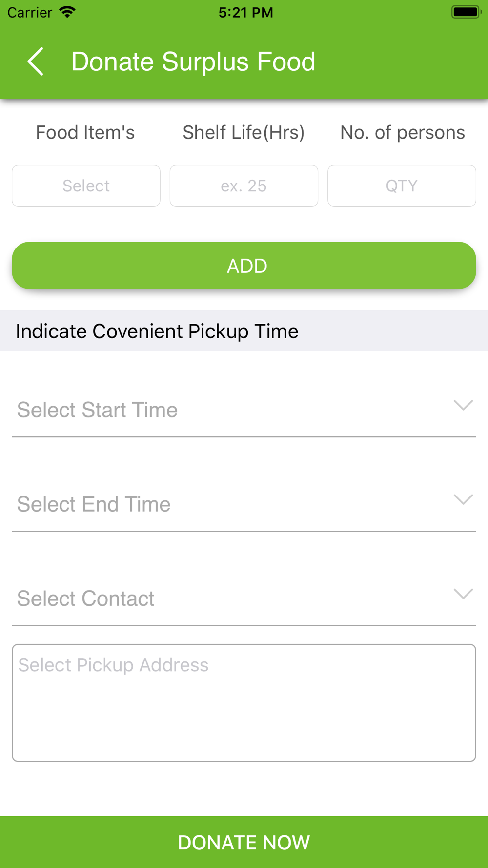This screenshot has height=868, width=488.
Task: Tap the Wi-Fi status icon
Action: [x=67, y=12]
